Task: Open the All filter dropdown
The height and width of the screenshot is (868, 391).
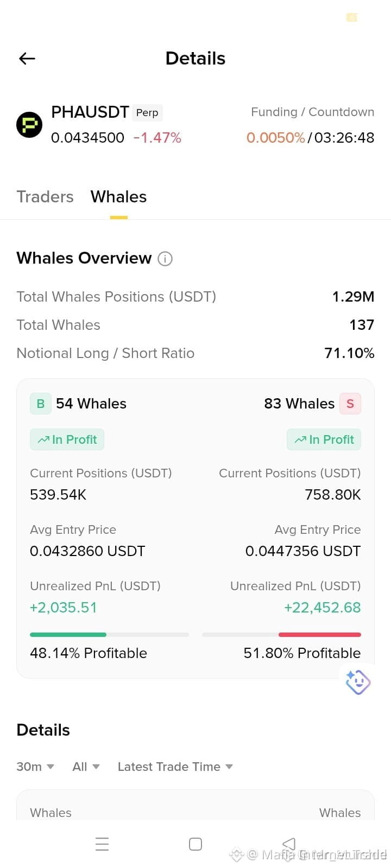Action: (86, 767)
